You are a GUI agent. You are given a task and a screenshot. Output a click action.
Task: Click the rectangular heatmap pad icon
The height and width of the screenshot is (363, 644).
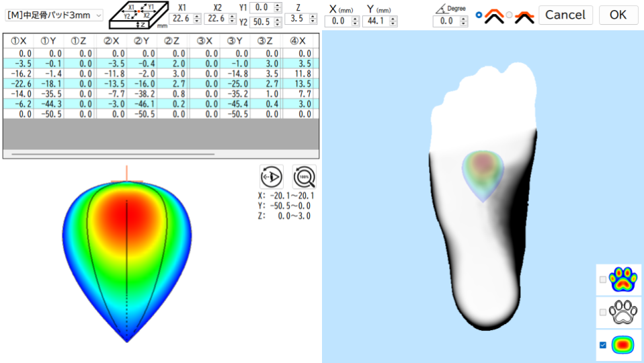click(x=622, y=345)
